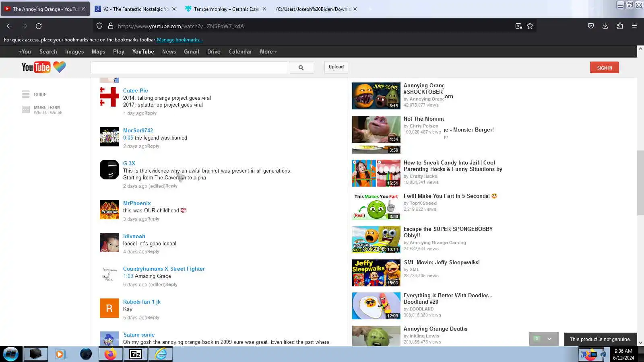Open the Guide menu icon
Screen dimensions: 644x362
26,95
